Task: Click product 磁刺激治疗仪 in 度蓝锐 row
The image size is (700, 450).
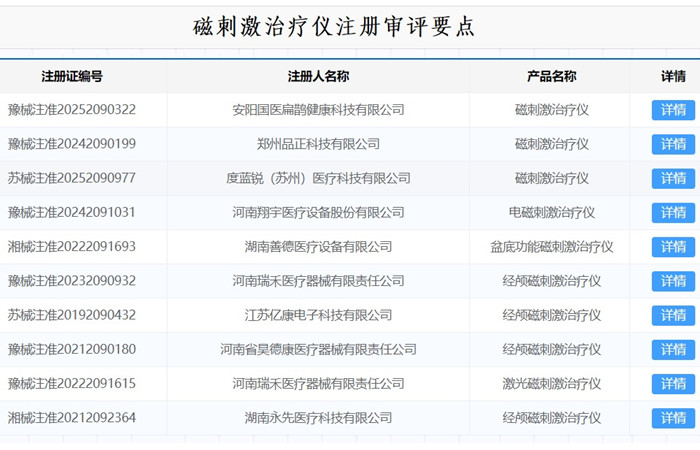Action: 552,179
